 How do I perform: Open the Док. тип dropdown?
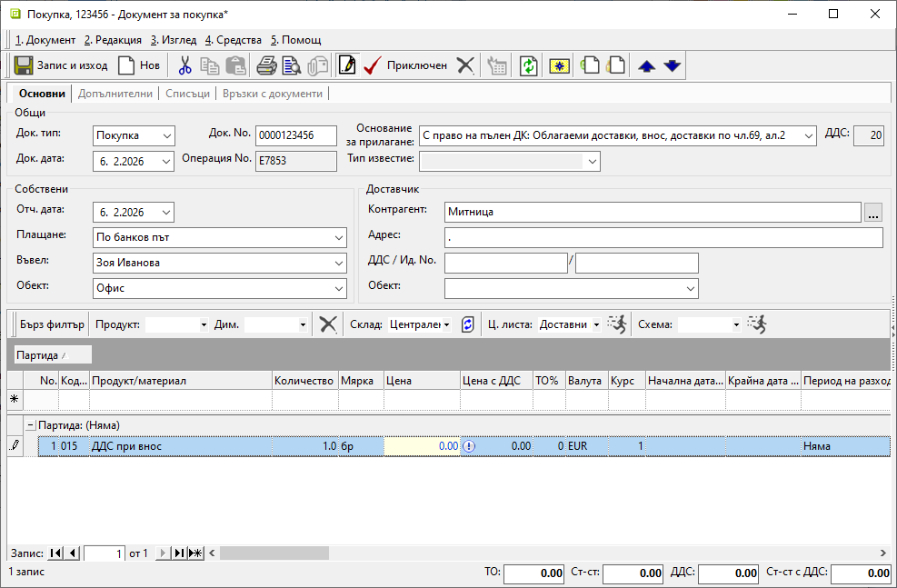tap(165, 135)
